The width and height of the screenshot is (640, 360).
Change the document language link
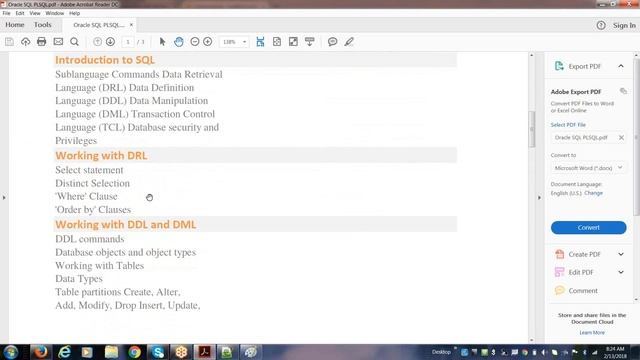tap(593, 193)
